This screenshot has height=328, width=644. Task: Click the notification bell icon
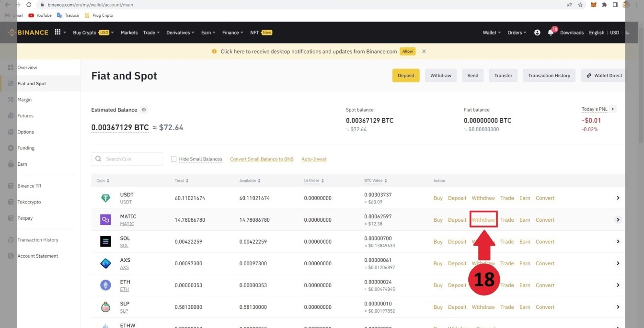pos(551,33)
